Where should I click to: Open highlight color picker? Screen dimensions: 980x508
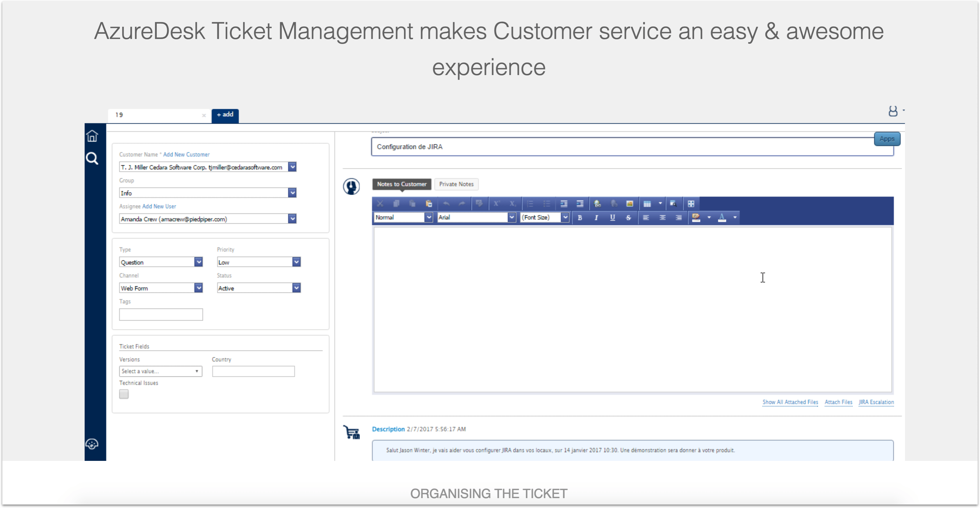click(x=696, y=217)
